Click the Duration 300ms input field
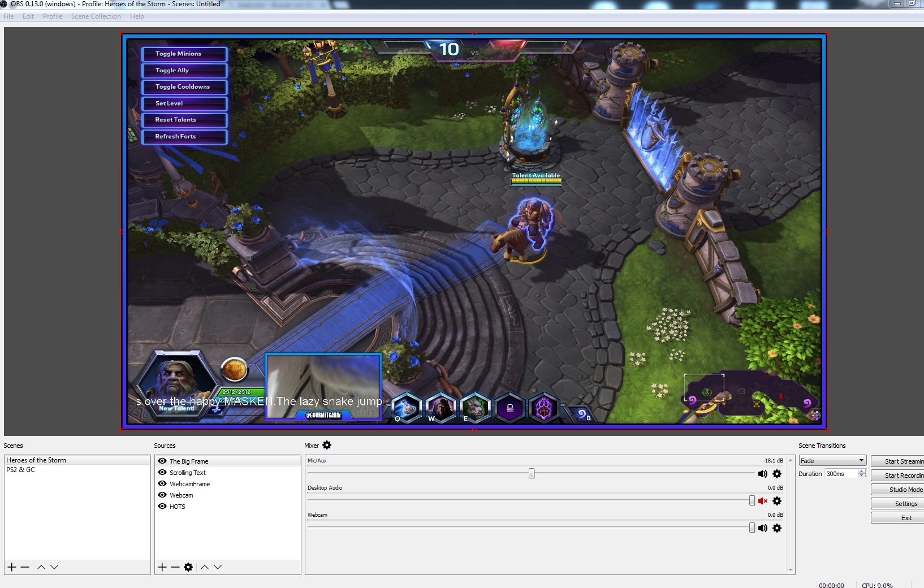The image size is (924, 588). click(841, 474)
